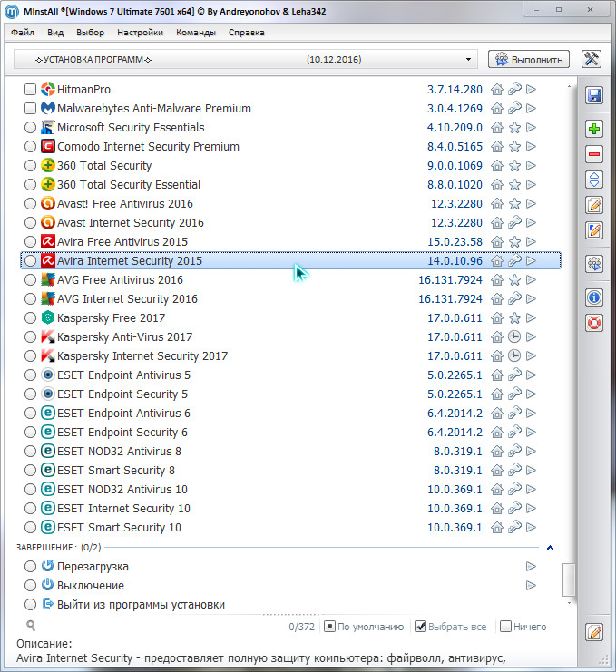
Task: Click the gear settings icon in right sidebar
Action: (594, 264)
